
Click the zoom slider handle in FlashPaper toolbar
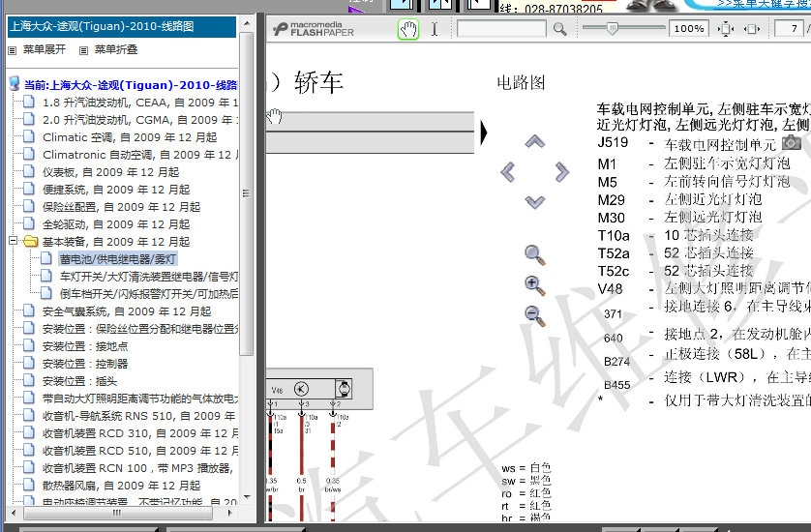tap(612, 28)
